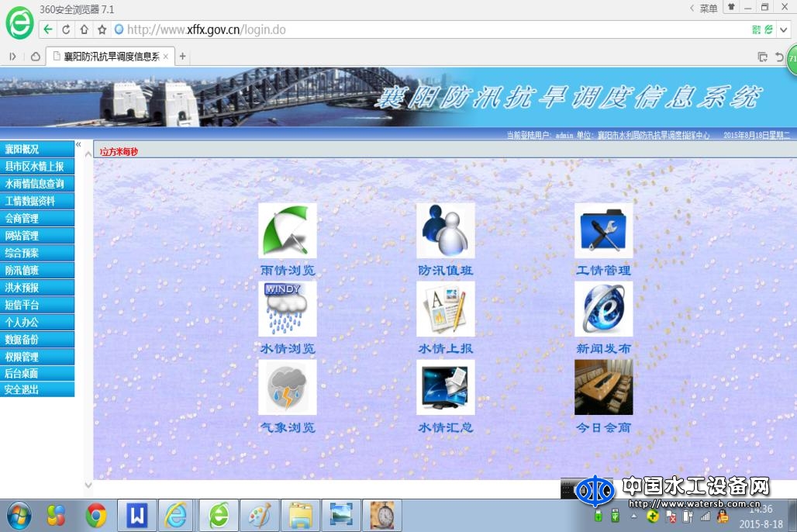
Task: Collapse the left sidebar with double-arrow
Action: coord(78,145)
